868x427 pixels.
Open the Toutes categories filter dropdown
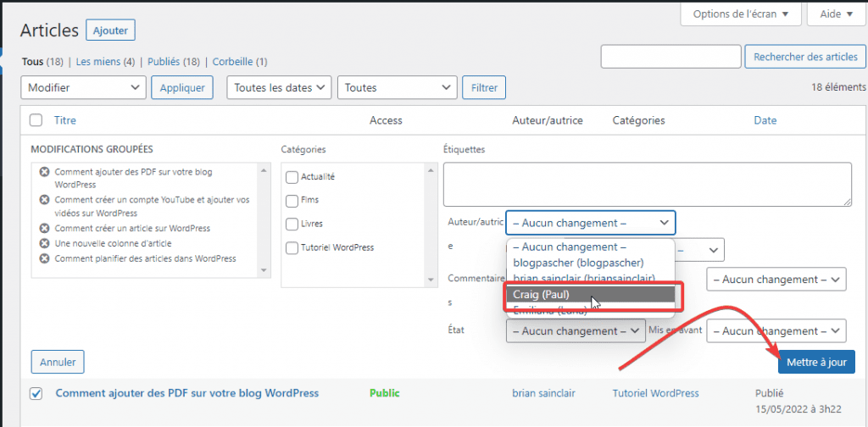pyautogui.click(x=397, y=87)
